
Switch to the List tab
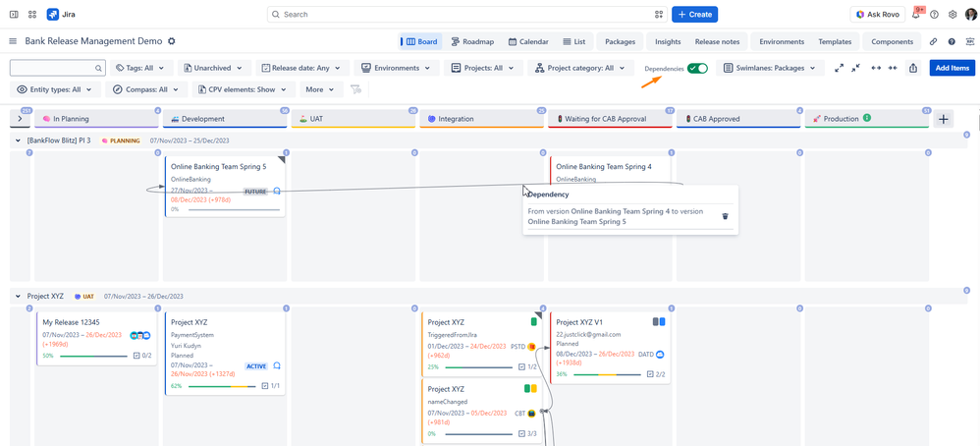click(x=573, y=42)
